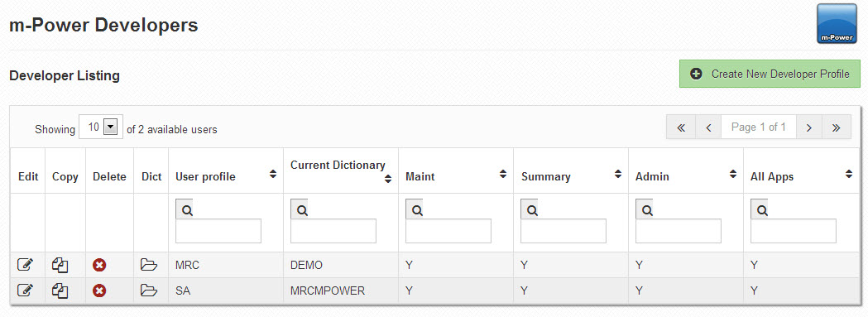Screen dimensions: 868x317
Task: Edit the SA developer profile
Action: (25, 290)
